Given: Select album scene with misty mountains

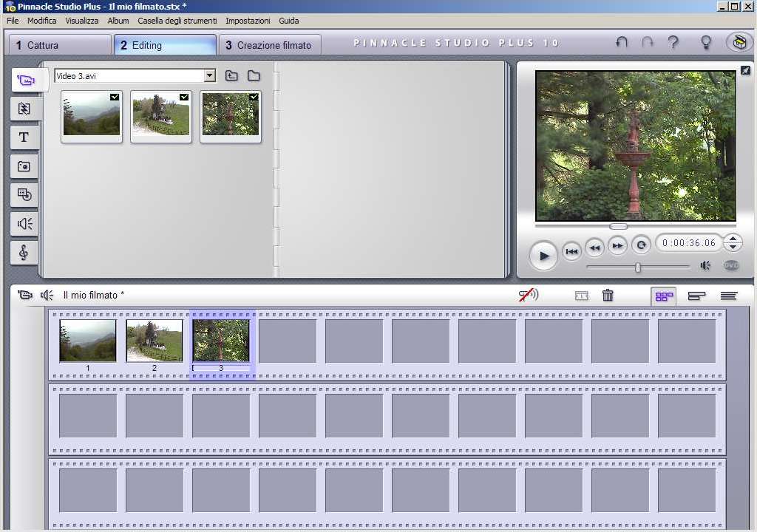Looking at the screenshot, I should 92,116.
